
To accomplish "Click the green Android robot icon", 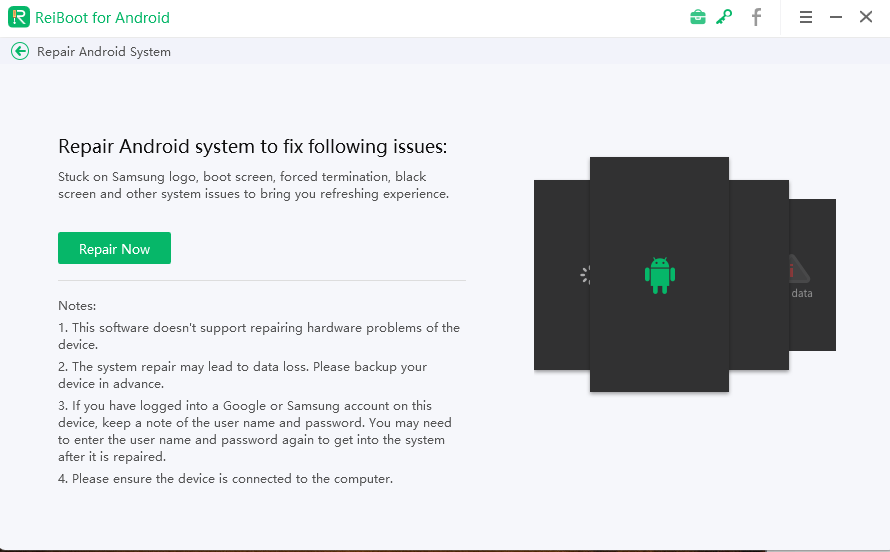I will (x=659, y=275).
